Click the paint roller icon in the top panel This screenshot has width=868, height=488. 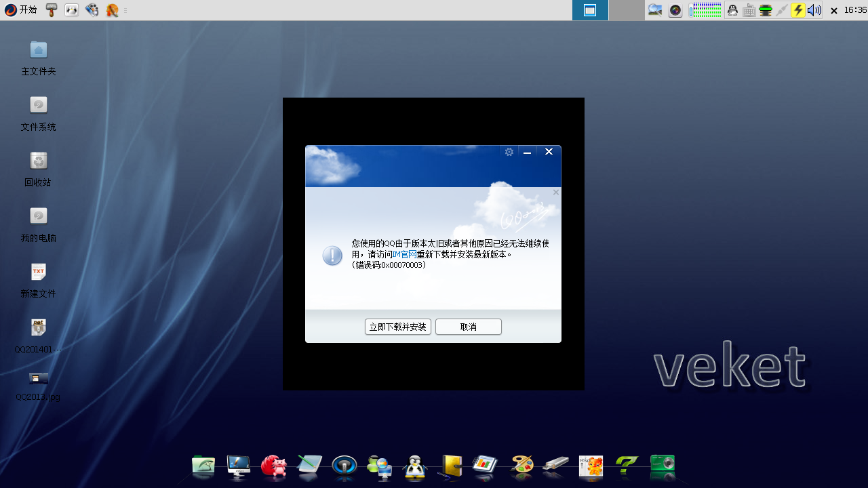tap(52, 10)
